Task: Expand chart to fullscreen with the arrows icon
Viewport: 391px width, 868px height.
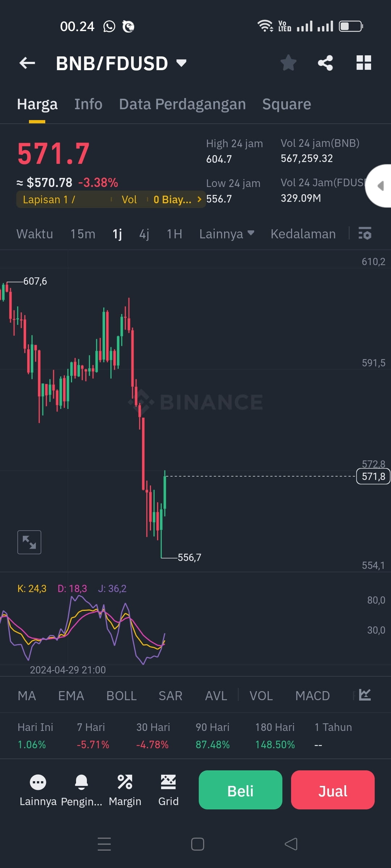Action: tap(29, 541)
